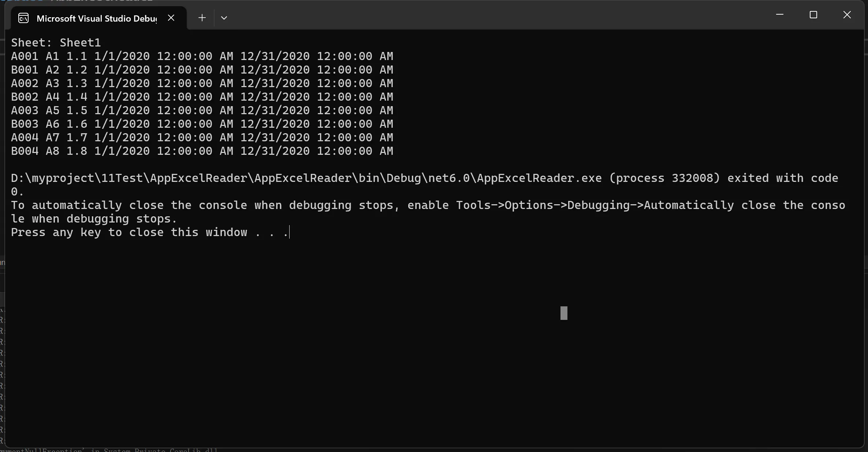This screenshot has height=452, width=868.
Task: Open a new terminal tab
Action: (x=202, y=18)
